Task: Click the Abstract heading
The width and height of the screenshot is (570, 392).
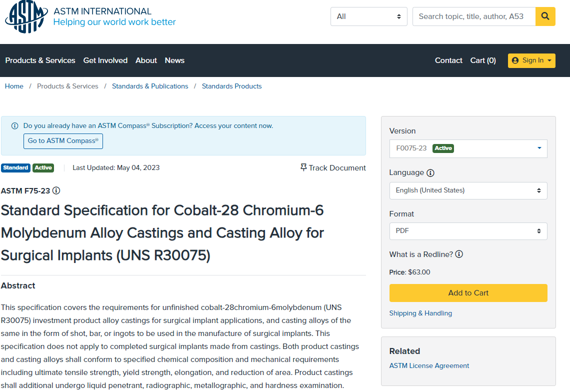Action: pyautogui.click(x=18, y=285)
